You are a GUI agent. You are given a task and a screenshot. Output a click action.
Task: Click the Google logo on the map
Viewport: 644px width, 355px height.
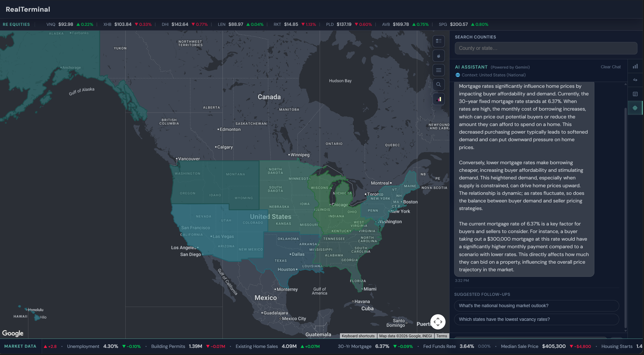coord(13,333)
